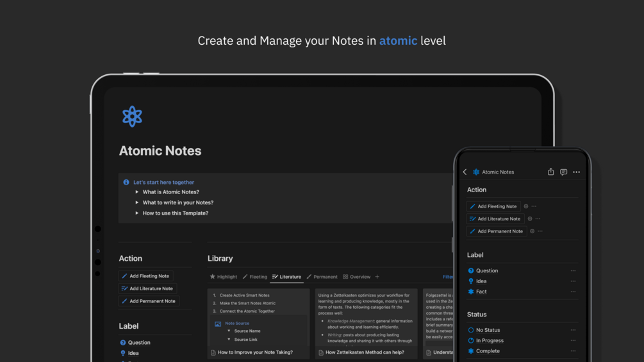Open more options beside phone 'Add Permanent Note'
This screenshot has height=362, width=644.
pyautogui.click(x=540, y=231)
